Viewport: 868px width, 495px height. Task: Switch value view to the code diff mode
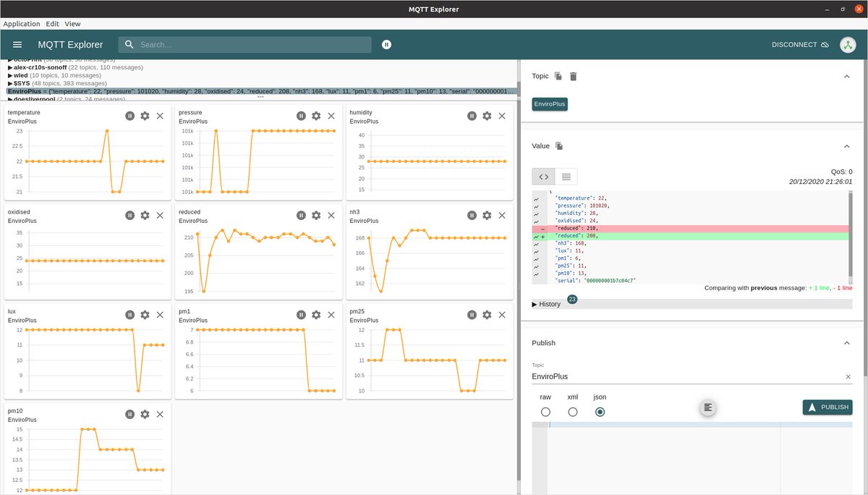pos(543,177)
